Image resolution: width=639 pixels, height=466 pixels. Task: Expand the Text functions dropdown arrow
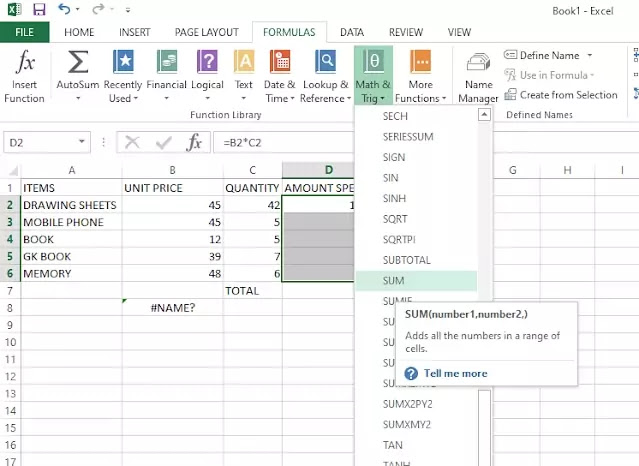click(x=244, y=98)
